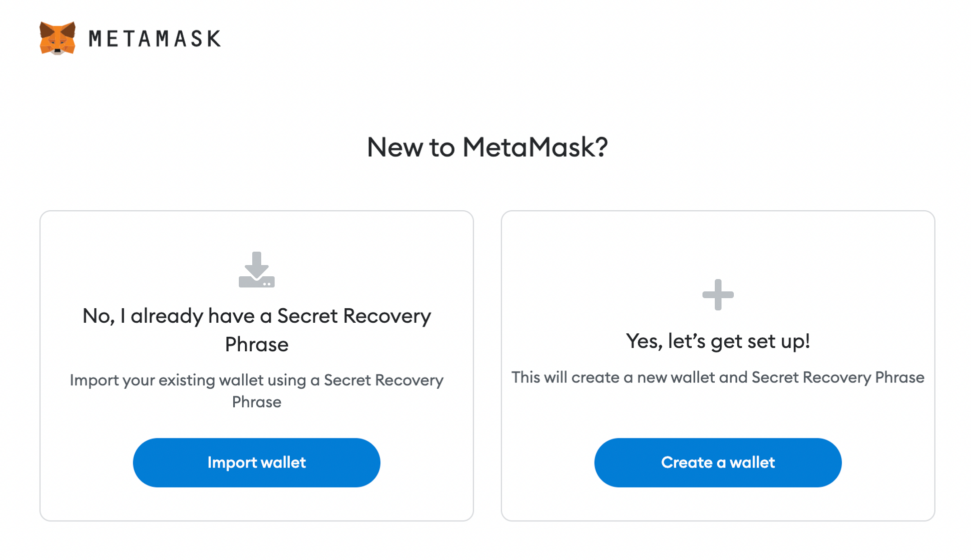Click the gray plus icon
971x560 pixels.
(718, 295)
